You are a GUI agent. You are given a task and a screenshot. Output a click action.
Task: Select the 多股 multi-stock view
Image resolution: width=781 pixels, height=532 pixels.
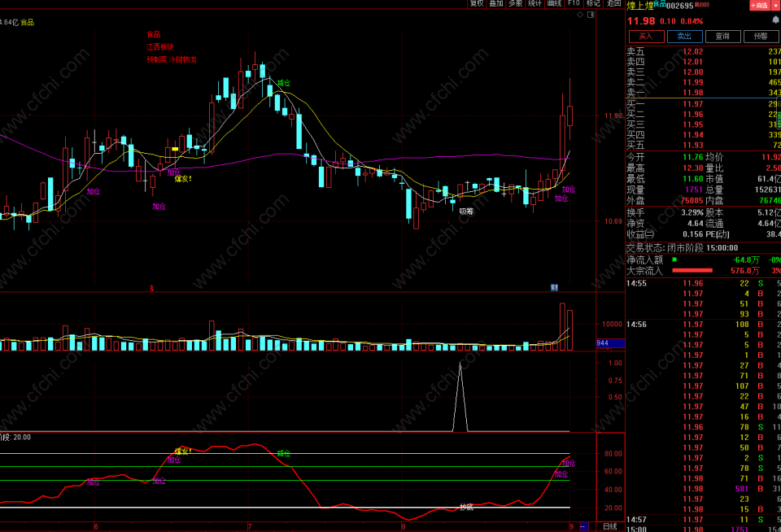click(515, 3)
